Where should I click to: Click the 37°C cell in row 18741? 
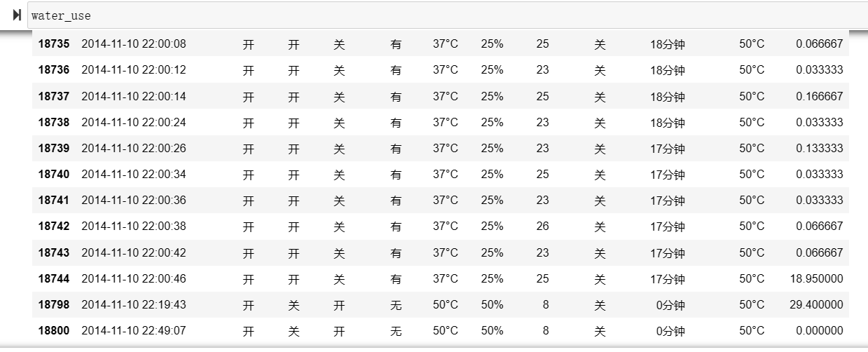pos(446,200)
